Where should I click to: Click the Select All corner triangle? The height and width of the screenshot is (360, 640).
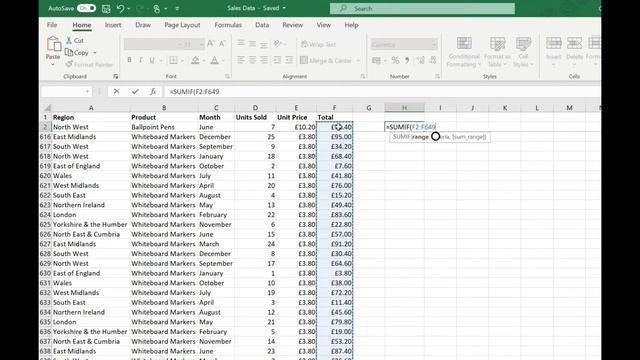click(47, 108)
